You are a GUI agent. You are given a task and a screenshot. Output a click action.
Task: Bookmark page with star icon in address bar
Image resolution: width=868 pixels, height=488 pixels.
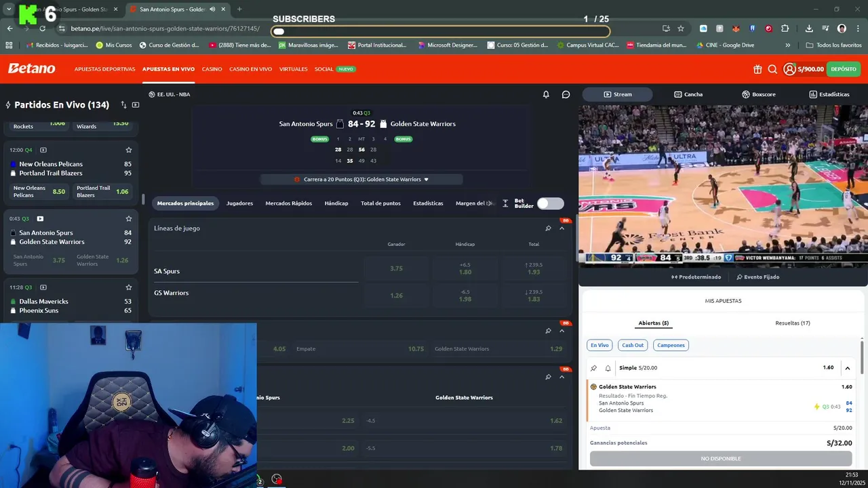pos(681,28)
